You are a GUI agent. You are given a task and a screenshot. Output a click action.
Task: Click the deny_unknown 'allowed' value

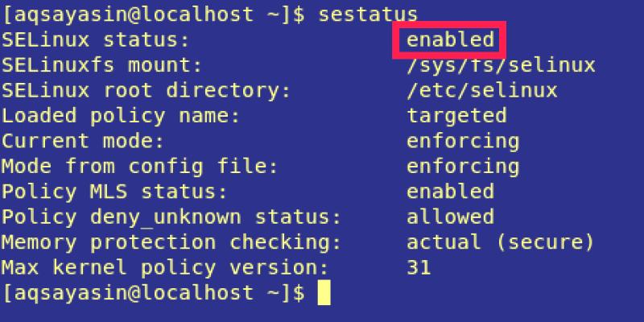[450, 217]
